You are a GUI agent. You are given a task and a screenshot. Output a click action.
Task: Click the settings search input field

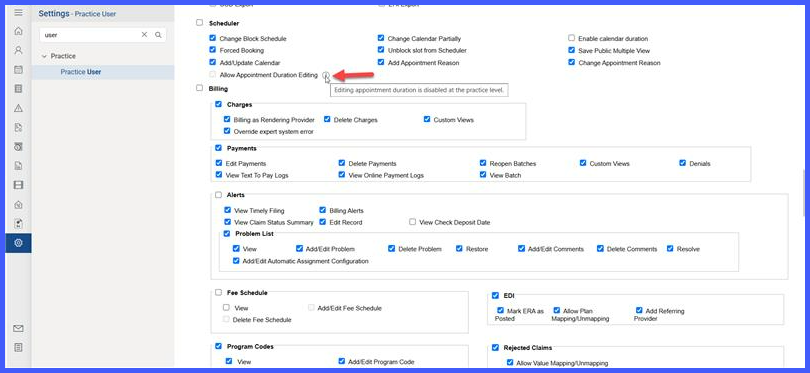[90, 35]
